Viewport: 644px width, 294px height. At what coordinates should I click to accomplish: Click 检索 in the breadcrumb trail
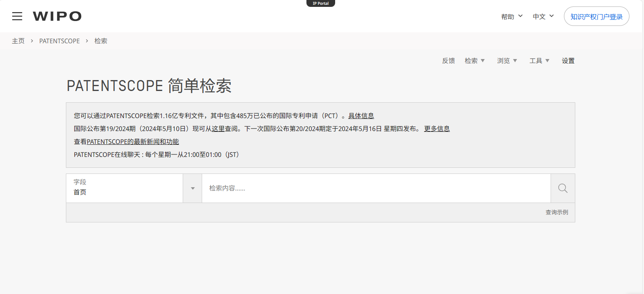(101, 41)
